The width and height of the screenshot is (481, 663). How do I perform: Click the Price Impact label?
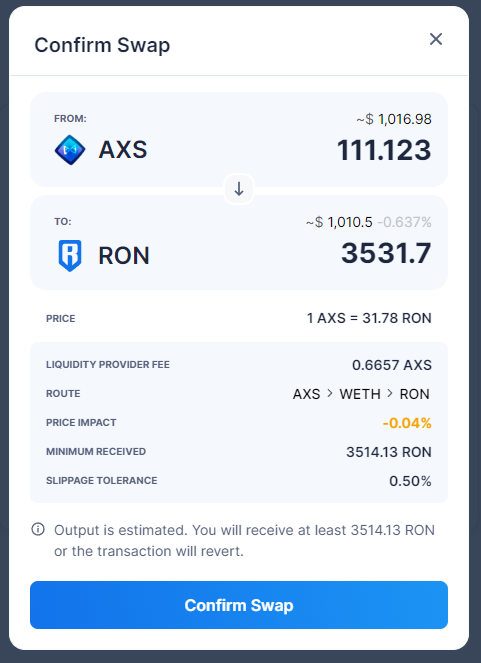81,422
